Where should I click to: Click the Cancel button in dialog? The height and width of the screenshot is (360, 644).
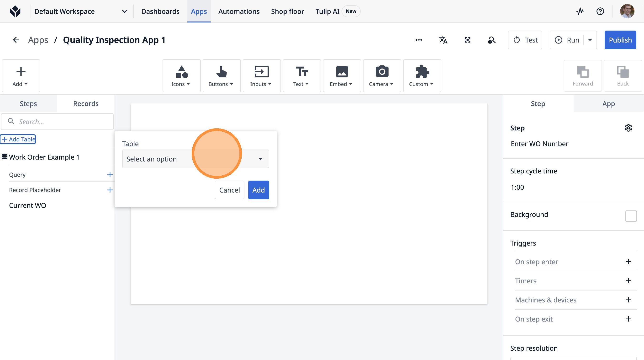click(x=229, y=190)
